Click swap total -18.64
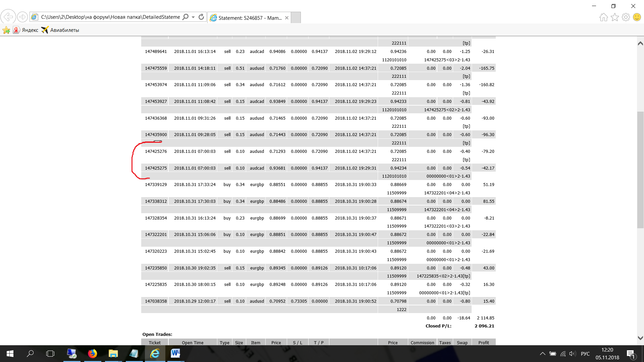Image resolution: width=644 pixels, height=362 pixels. (464, 318)
